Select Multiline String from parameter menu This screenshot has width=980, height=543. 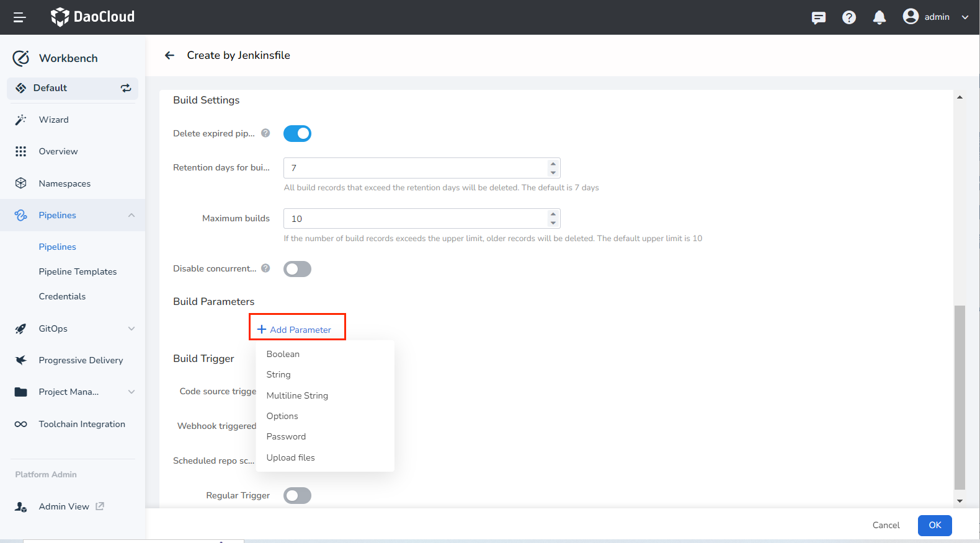tap(297, 395)
